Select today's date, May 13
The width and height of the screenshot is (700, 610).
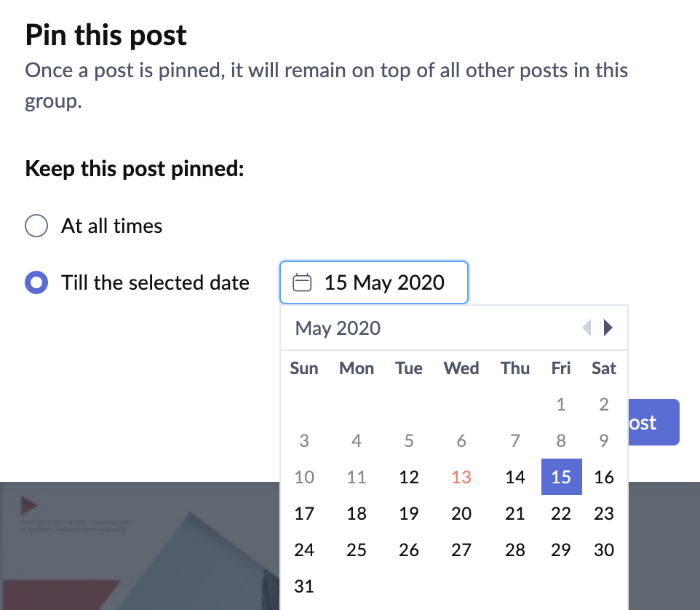tap(461, 477)
